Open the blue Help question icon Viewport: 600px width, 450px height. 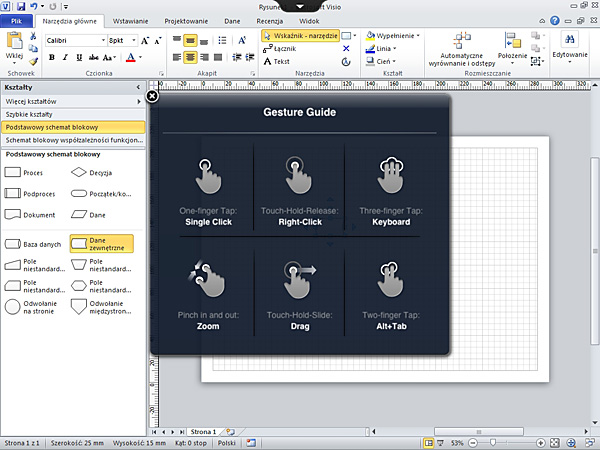(x=555, y=21)
